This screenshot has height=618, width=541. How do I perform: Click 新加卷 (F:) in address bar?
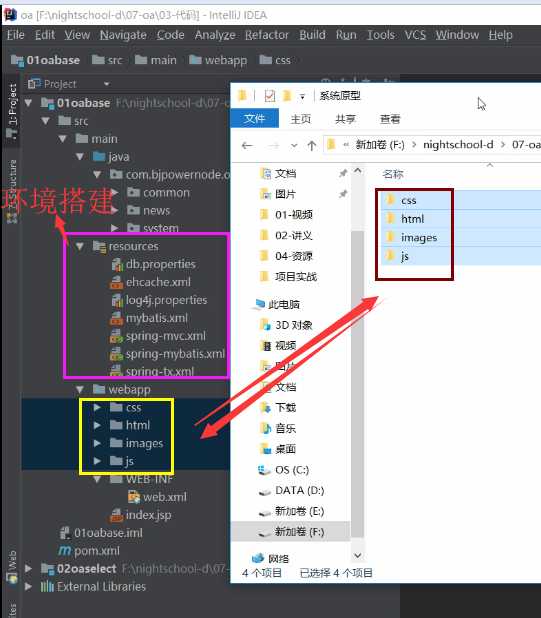pos(380,145)
